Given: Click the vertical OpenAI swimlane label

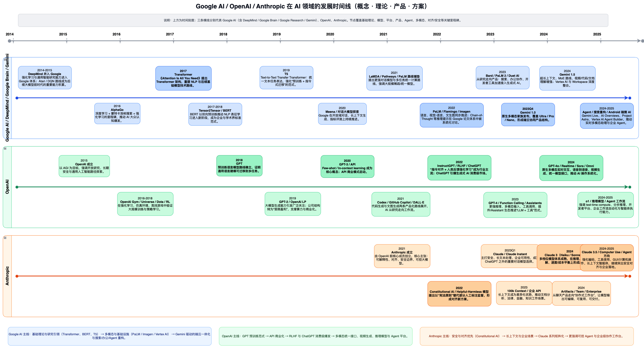Looking at the screenshot, I should [7, 187].
